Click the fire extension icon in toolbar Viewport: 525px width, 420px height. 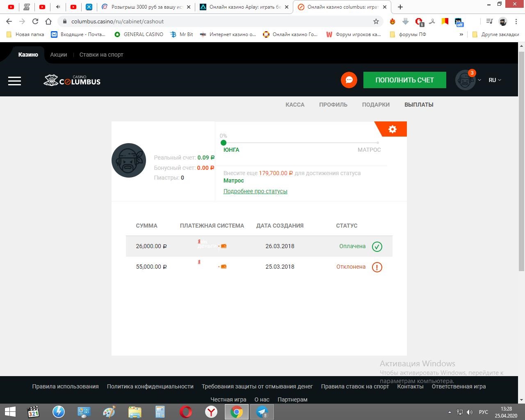[x=393, y=21]
